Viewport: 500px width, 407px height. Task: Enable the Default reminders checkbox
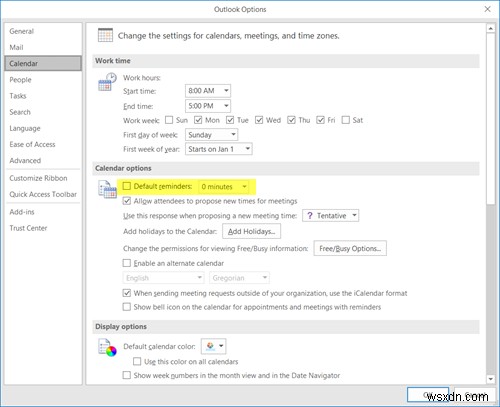[127, 186]
